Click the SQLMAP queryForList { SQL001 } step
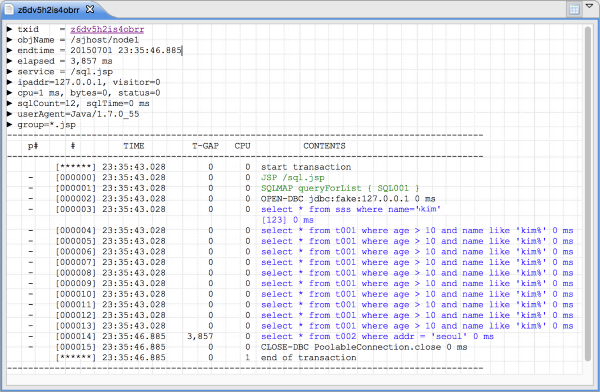The image size is (600, 392). pos(340,188)
